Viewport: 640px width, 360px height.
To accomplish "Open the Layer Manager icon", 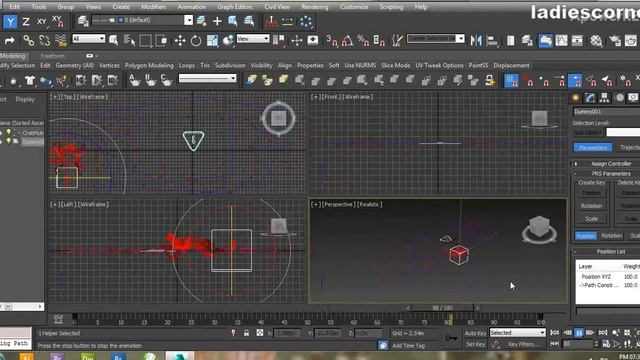I will click(x=83, y=21).
